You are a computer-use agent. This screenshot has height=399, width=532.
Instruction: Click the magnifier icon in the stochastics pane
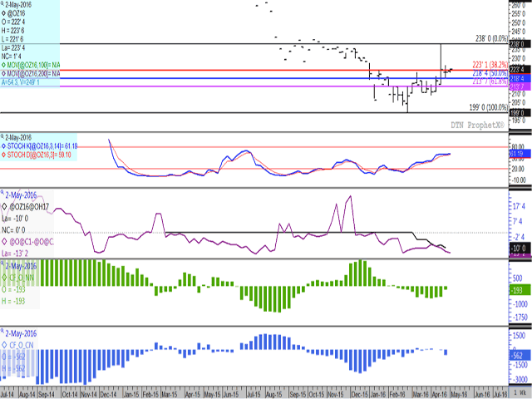[x=3, y=135]
